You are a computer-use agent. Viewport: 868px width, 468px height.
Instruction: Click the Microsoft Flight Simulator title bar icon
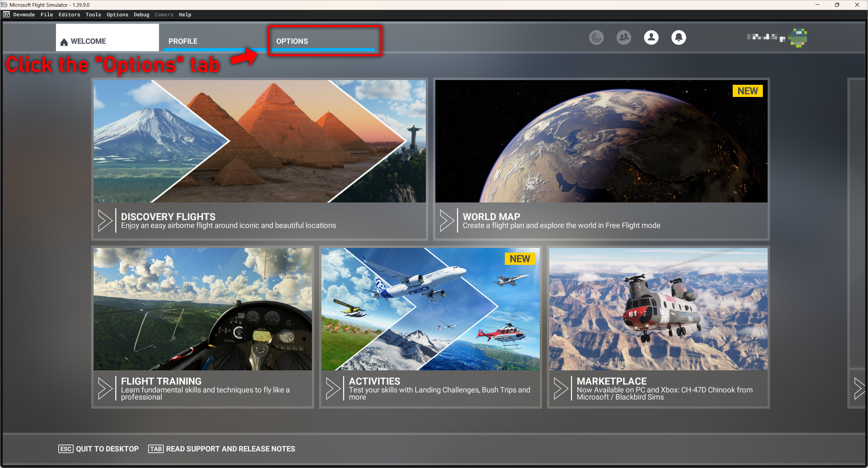point(4,5)
